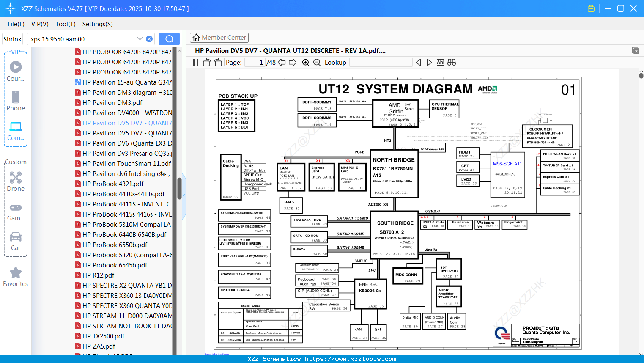This screenshot has height=363, width=644.
Task: Click the file list vertical scrollbar thumb
Action: pos(179,188)
